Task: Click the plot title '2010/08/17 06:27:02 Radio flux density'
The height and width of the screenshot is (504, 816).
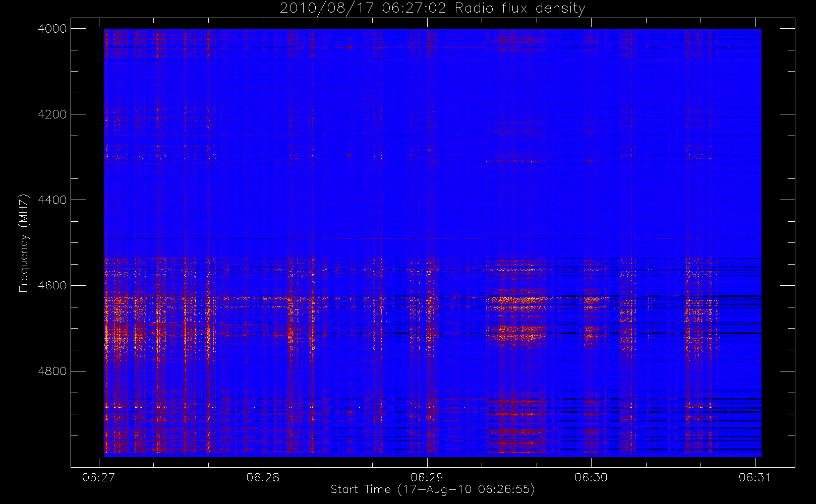Action: [x=432, y=9]
